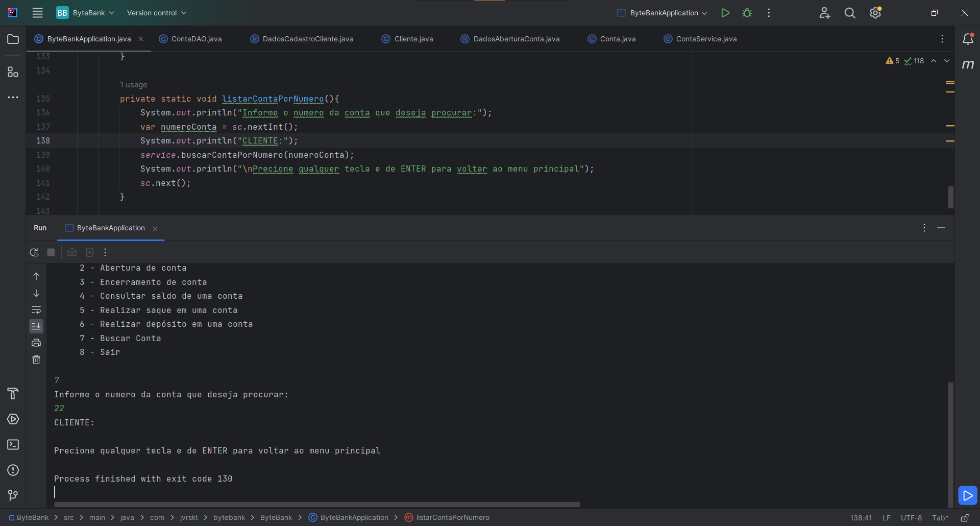Open the main hamburger menu

click(37, 13)
